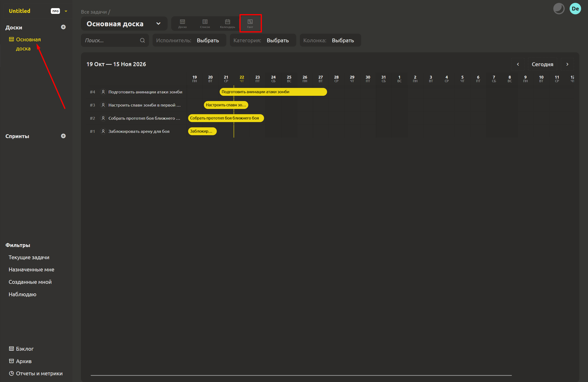Viewport: 588px width, 382px height.
Task: Open the Колонка filter dropdown
Action: coord(330,40)
